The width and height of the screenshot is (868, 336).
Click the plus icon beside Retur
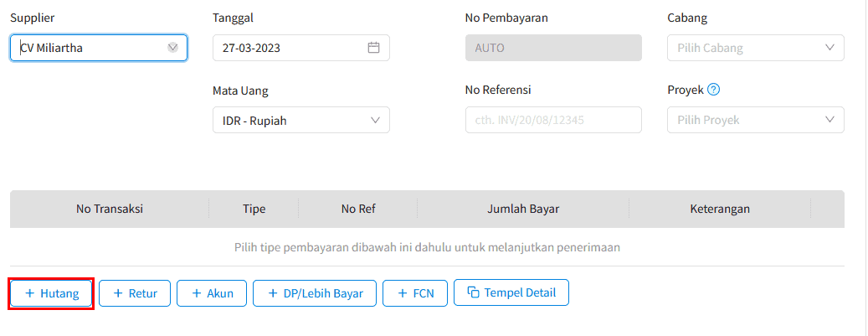click(x=117, y=293)
